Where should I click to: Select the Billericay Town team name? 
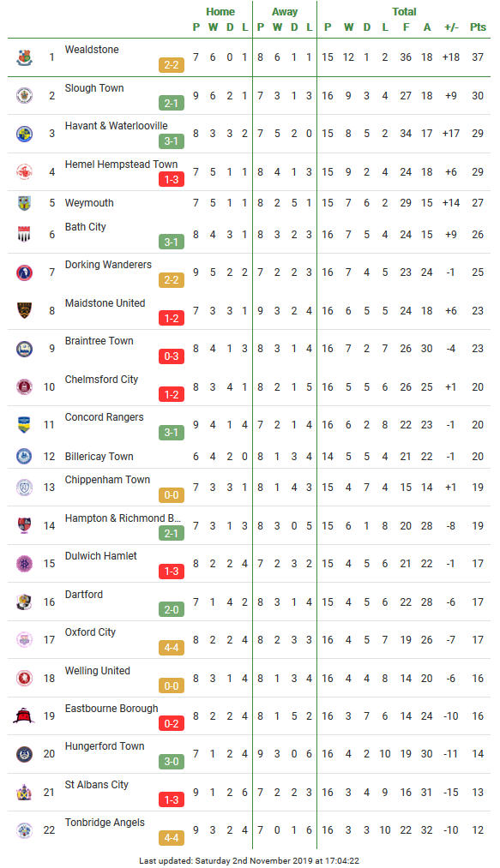point(99,457)
